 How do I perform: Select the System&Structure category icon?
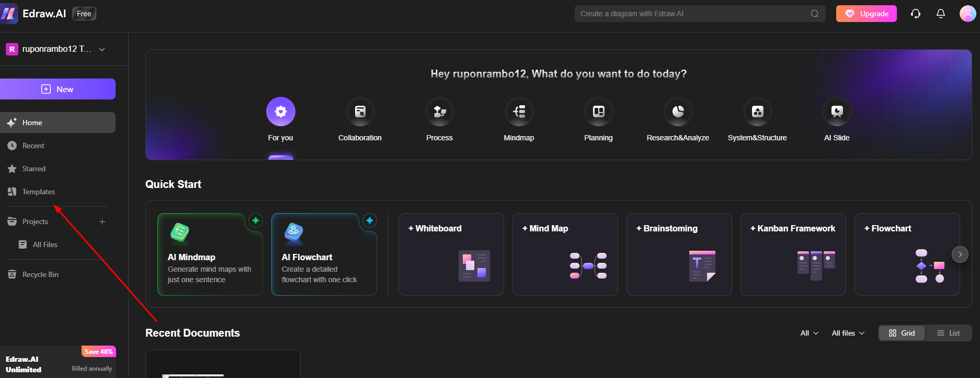pyautogui.click(x=758, y=112)
